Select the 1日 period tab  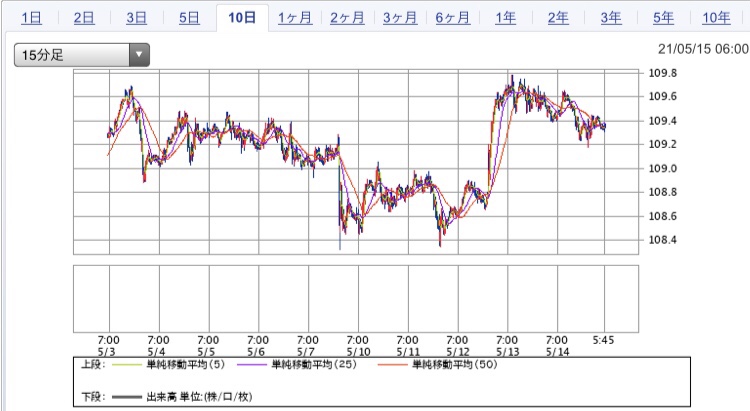click(31, 18)
